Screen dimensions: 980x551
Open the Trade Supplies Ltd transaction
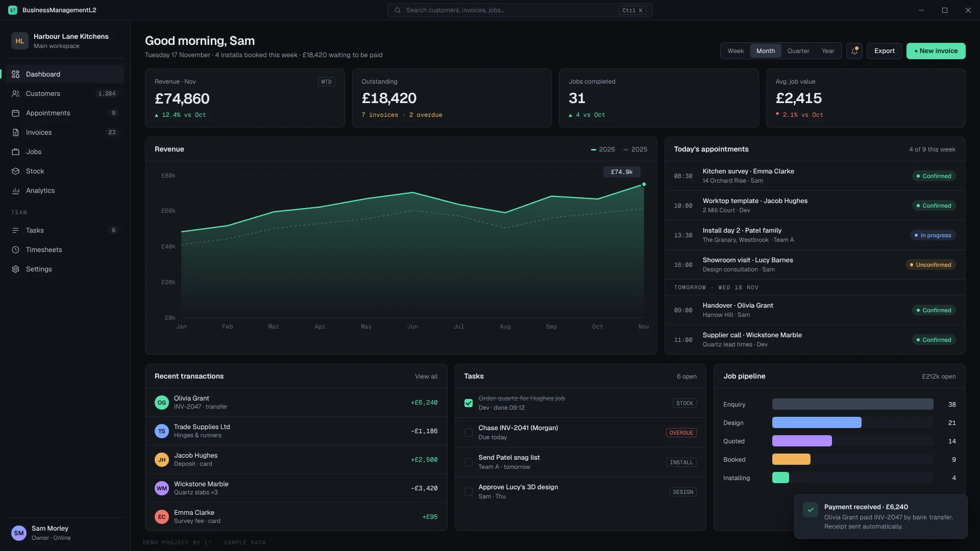coord(296,431)
